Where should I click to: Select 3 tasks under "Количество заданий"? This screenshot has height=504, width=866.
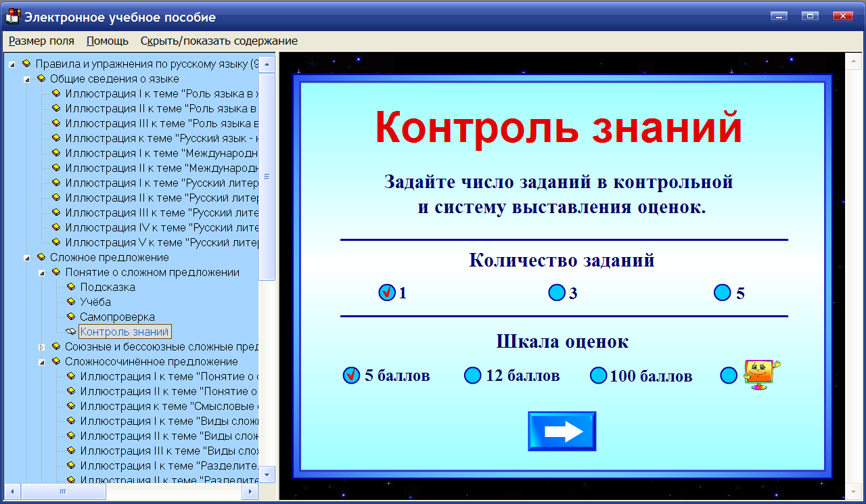pos(556,293)
